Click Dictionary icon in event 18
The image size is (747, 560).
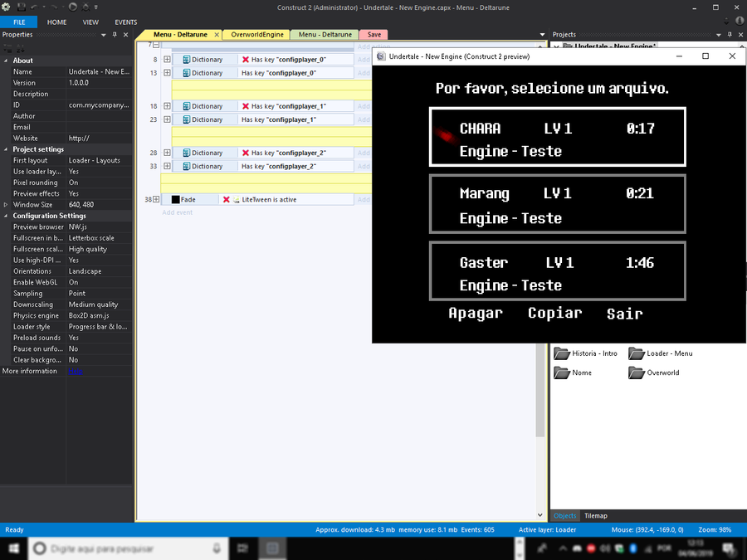point(186,106)
